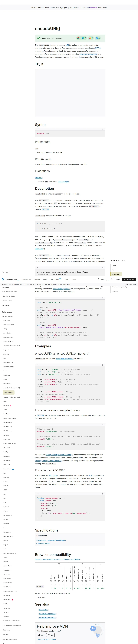Screen dimensions: 138x644
Task: Click the server platform icon in compatibility table
Action: 100,564
